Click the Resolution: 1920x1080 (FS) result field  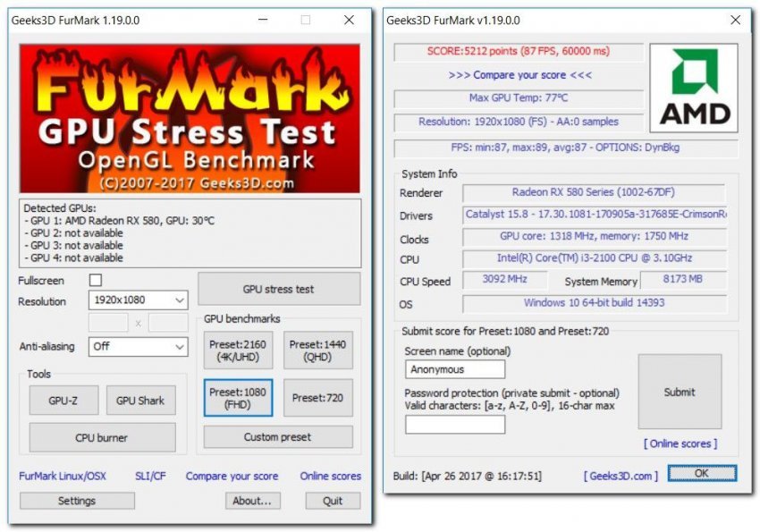(519, 122)
